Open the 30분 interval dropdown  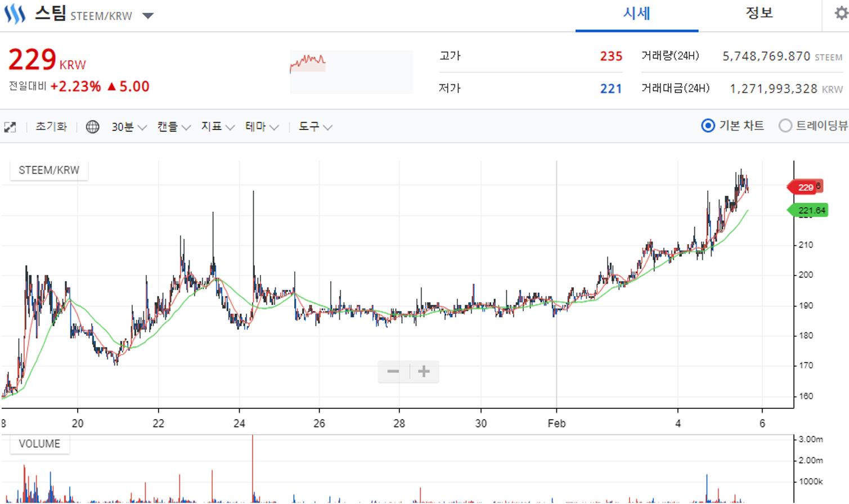129,127
